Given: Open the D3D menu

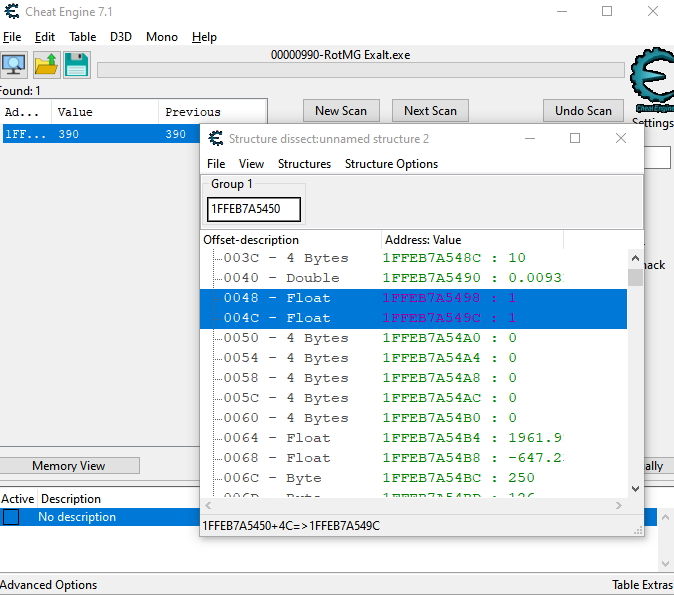Looking at the screenshot, I should 120,37.
